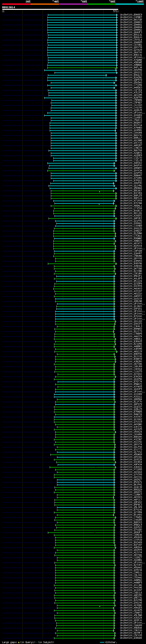This screenshot has height=644, width=146.
Task: Click hit label UniRef100_C7YZM4
Action: tap(131, 85)
